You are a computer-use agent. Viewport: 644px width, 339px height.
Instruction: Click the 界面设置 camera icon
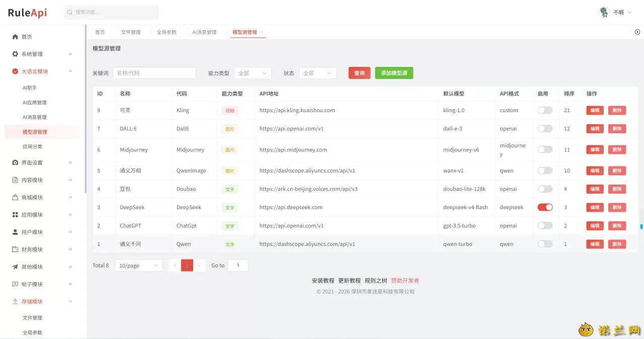point(15,162)
